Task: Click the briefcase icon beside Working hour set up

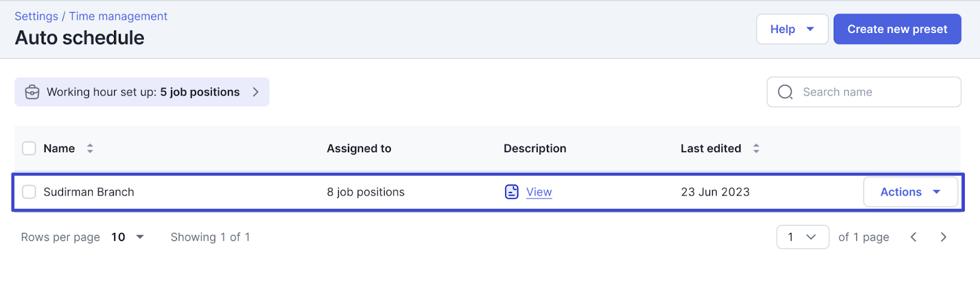Action: (32, 92)
